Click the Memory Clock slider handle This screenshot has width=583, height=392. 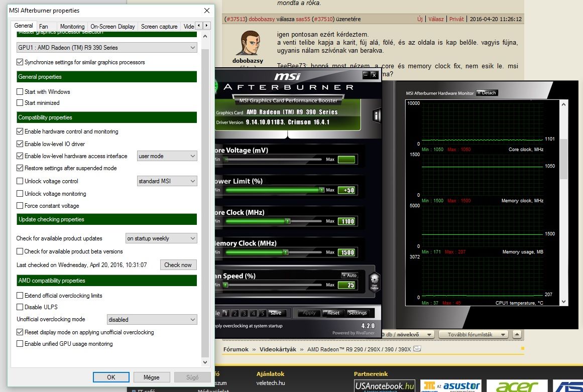(286, 252)
